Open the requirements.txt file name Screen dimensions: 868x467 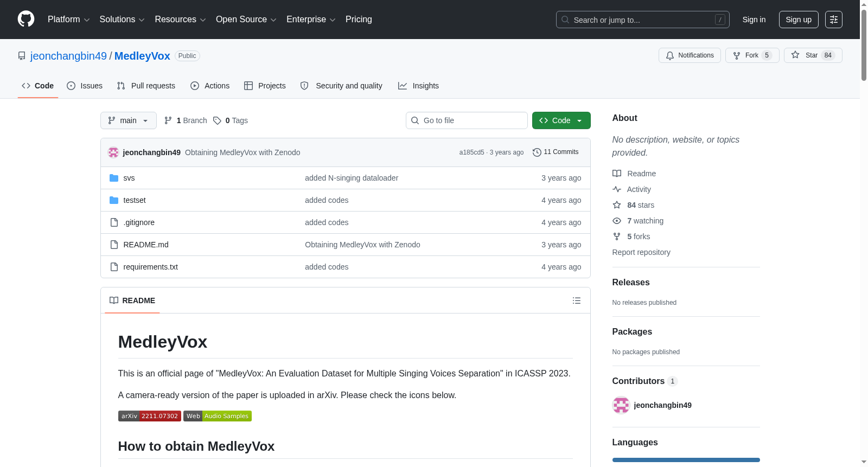(151, 267)
